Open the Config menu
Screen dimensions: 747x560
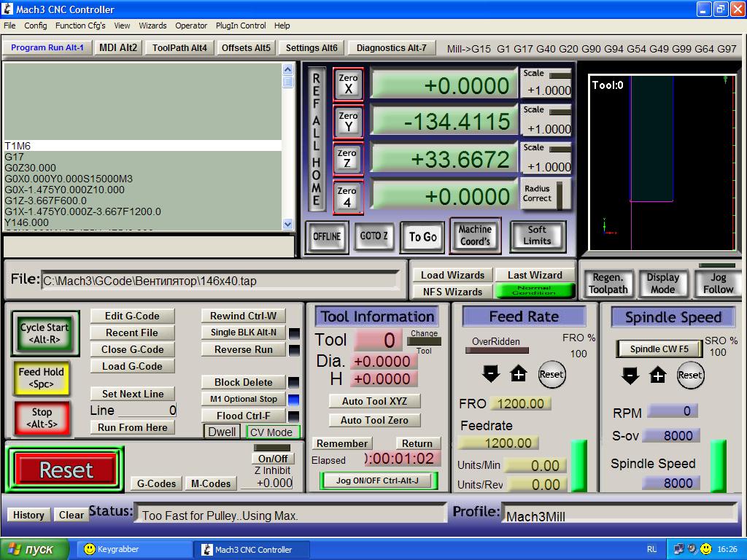35,26
